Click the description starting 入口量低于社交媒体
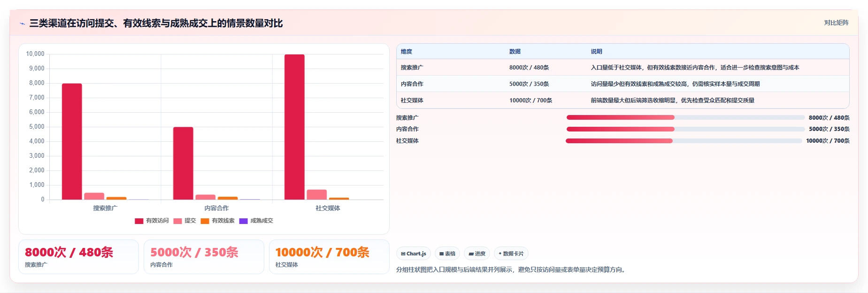 click(695, 68)
